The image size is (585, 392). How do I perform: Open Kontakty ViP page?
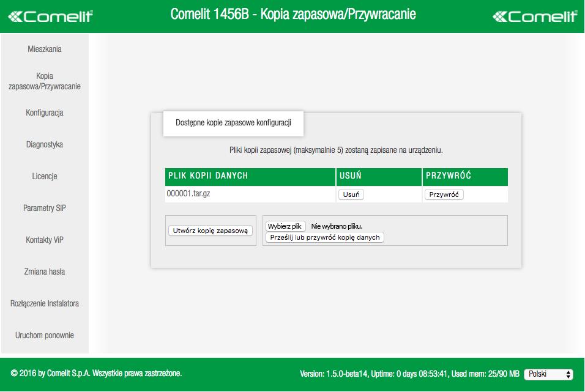[x=45, y=240]
